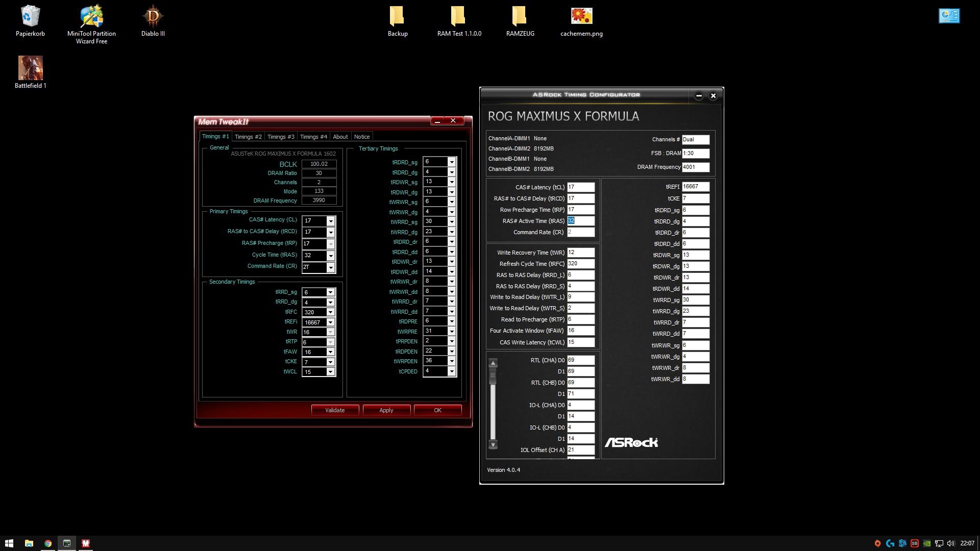980x551 pixels.
Task: Click the OK button in Mem TweakIt
Action: click(437, 410)
